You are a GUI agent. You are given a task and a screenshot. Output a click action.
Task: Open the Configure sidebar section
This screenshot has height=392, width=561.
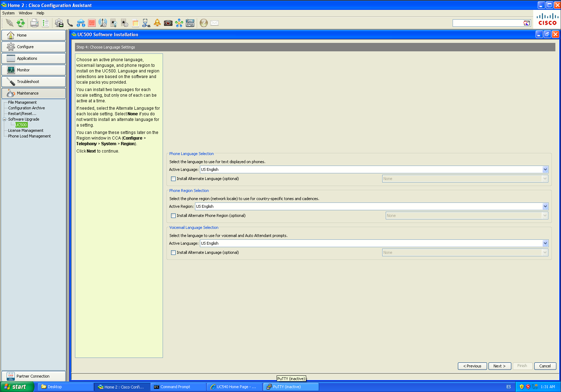[33, 47]
